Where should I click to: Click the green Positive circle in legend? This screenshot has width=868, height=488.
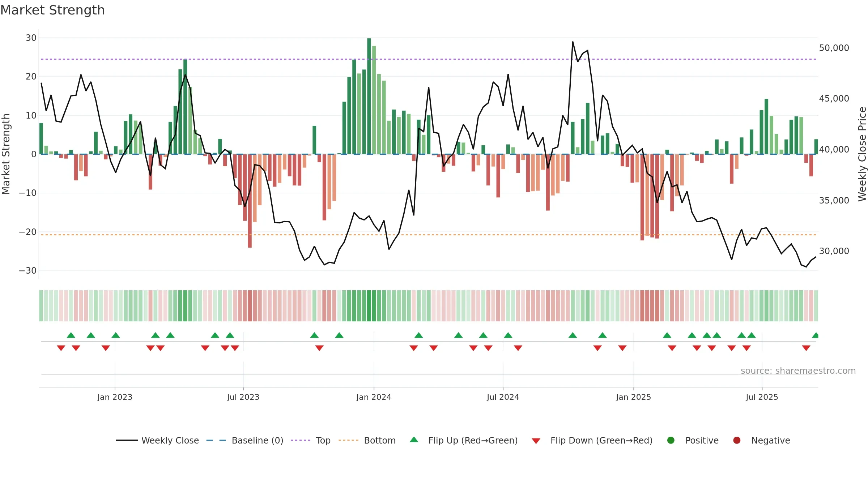671,440
